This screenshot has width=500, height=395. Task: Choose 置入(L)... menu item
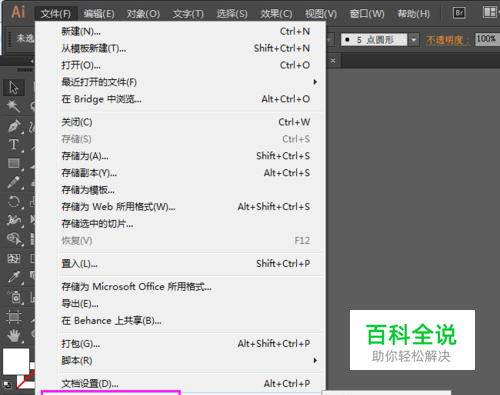tap(180, 264)
